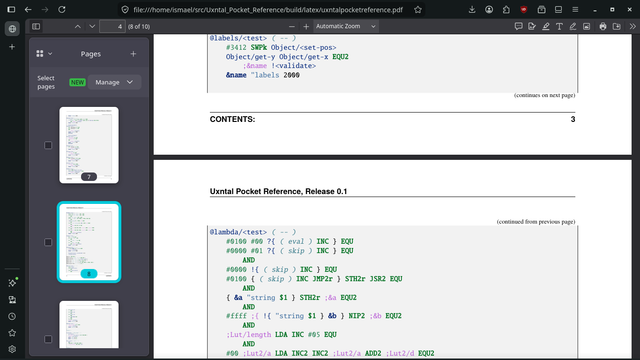This screenshot has height=360, width=640.
Task: Print the PDF document
Action: (603, 27)
